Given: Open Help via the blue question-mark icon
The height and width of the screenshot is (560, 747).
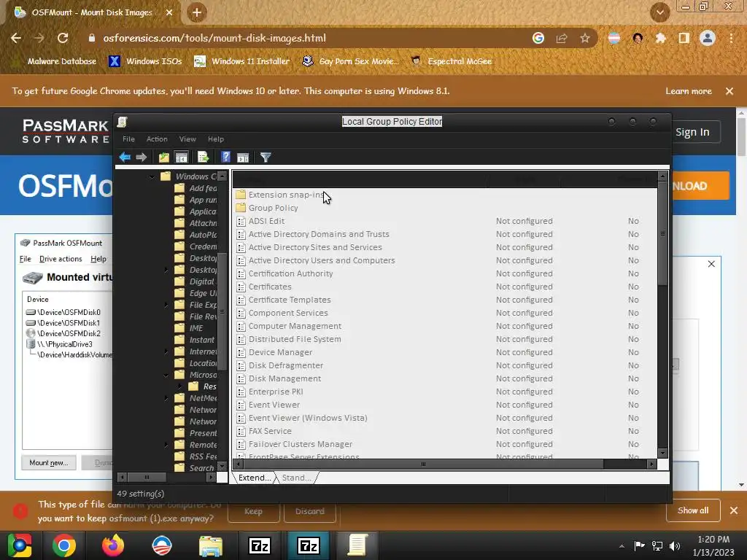Looking at the screenshot, I should coord(226,157).
